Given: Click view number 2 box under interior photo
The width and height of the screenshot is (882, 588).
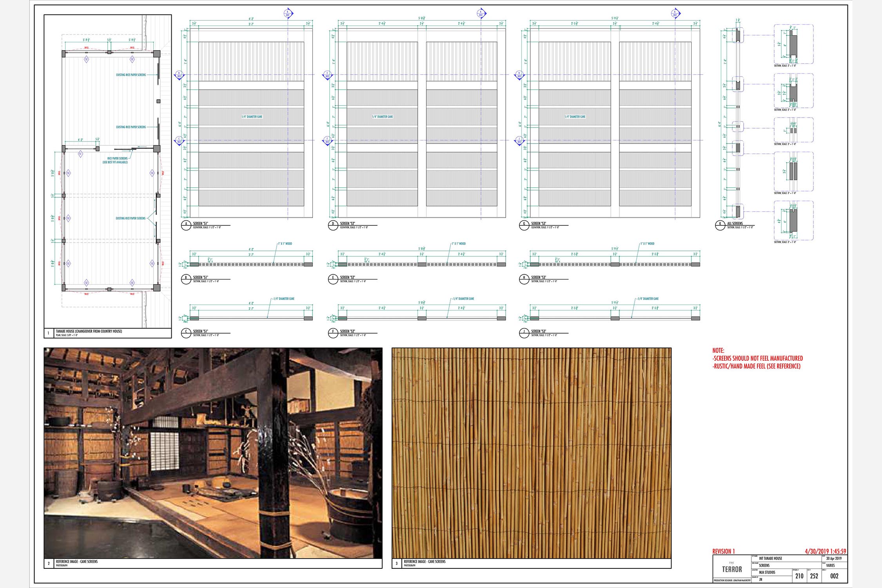Looking at the screenshot, I should (49, 563).
